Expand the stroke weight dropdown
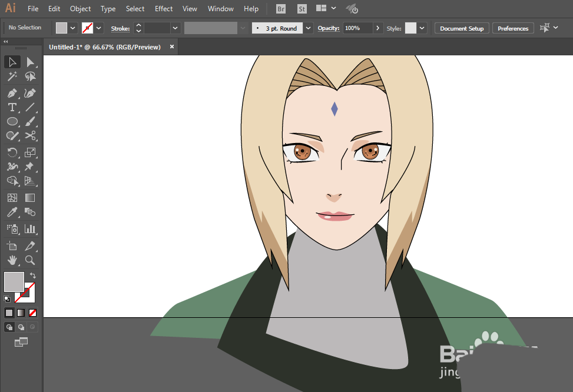 pos(175,28)
